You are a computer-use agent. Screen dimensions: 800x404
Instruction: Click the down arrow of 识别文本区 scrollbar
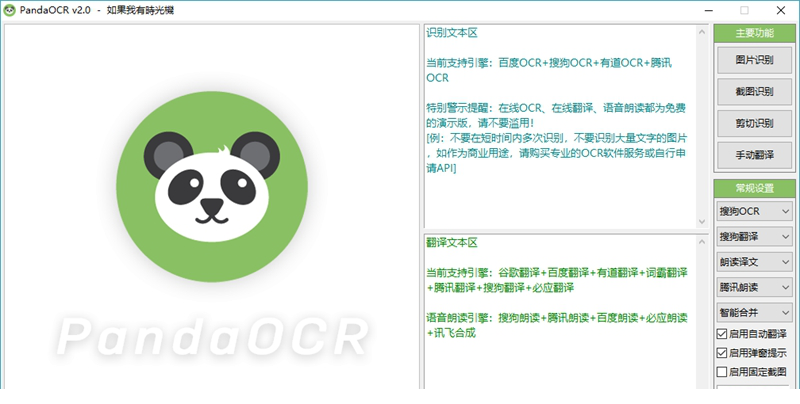[x=702, y=222]
